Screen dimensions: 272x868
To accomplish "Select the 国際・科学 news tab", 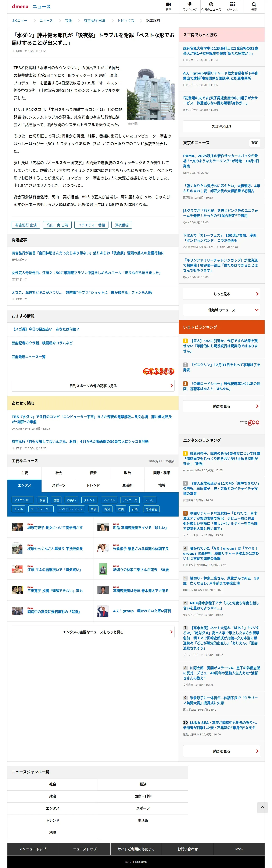I will (162, 473).
